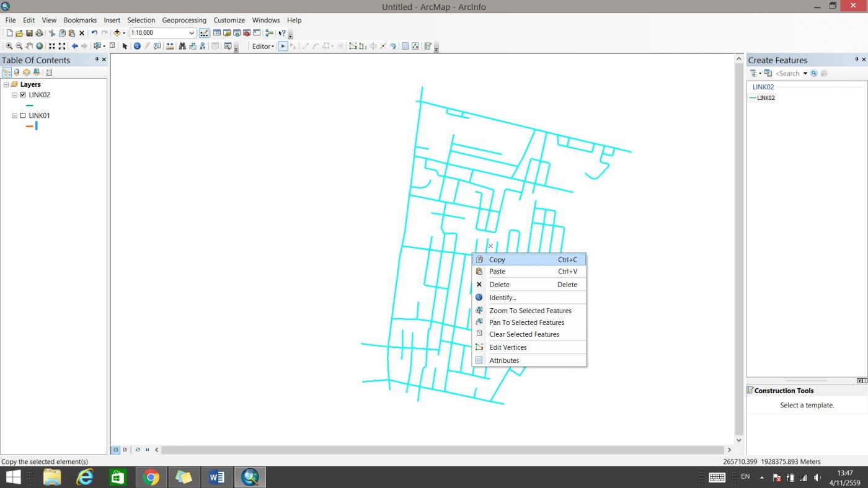Open the Editor dropdown menu
868x488 pixels.
pos(263,47)
